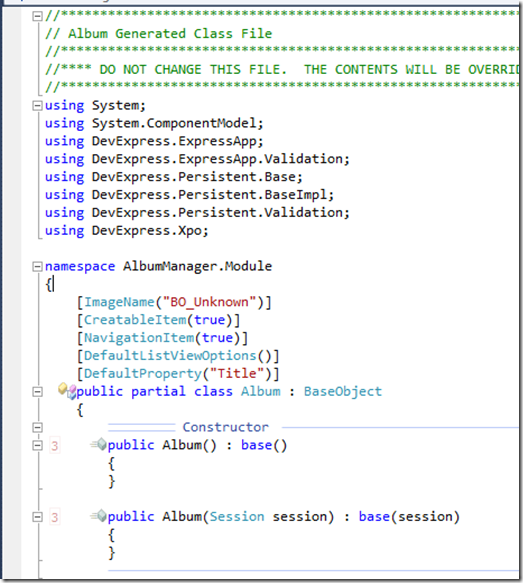Click the Album class name identifier
The image size is (523, 583).
click(261, 392)
